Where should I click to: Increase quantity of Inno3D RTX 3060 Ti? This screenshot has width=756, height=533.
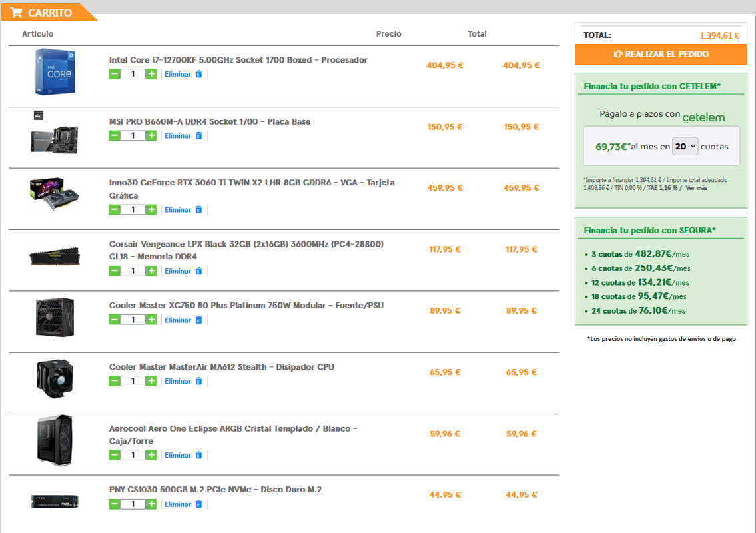tap(151, 209)
